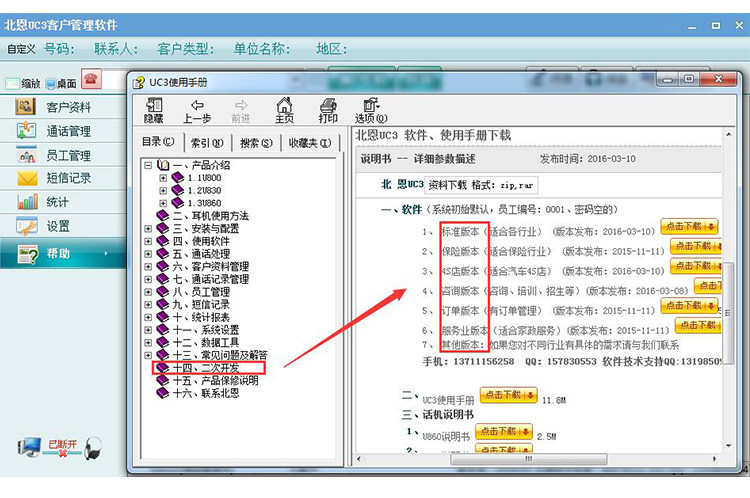Download 订单版本 via 点击下载
Image resolution: width=750 pixels, height=498 pixels.
tap(689, 305)
